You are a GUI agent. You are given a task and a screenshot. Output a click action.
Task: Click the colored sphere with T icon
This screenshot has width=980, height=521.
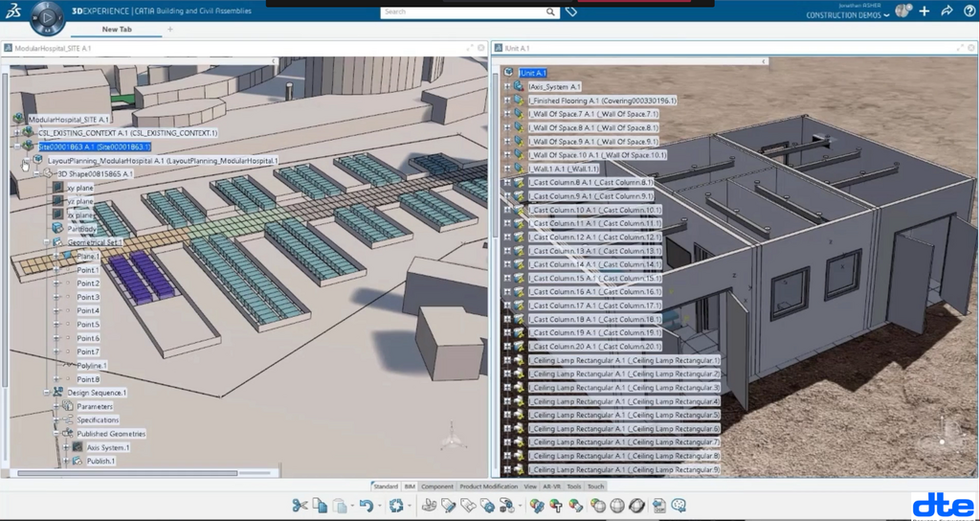[556, 506]
